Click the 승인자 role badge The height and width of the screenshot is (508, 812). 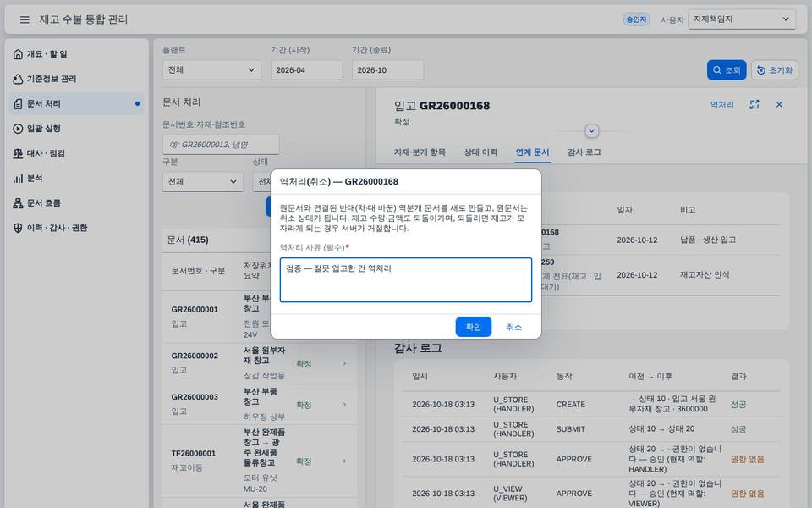(636, 19)
